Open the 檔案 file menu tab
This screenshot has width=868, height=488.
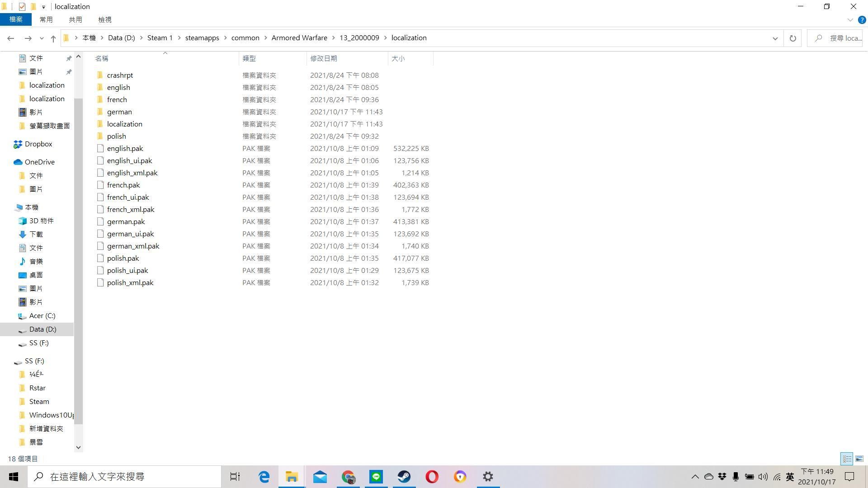pos(15,19)
